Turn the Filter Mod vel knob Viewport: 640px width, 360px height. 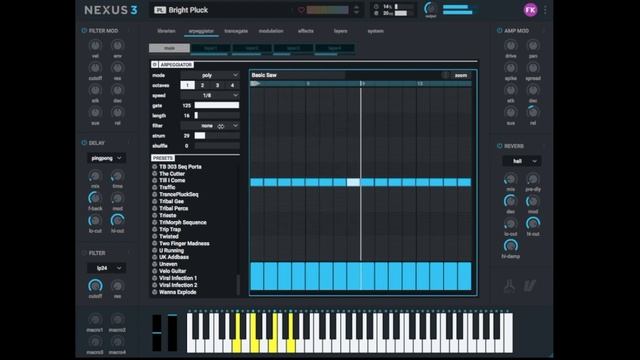coord(95,46)
